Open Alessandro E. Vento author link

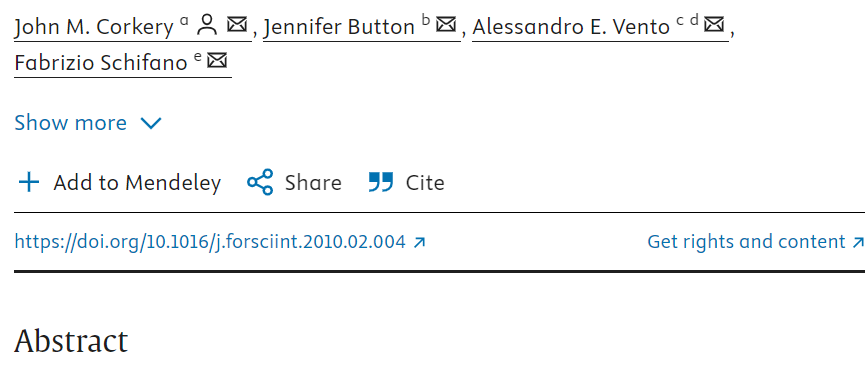click(571, 27)
